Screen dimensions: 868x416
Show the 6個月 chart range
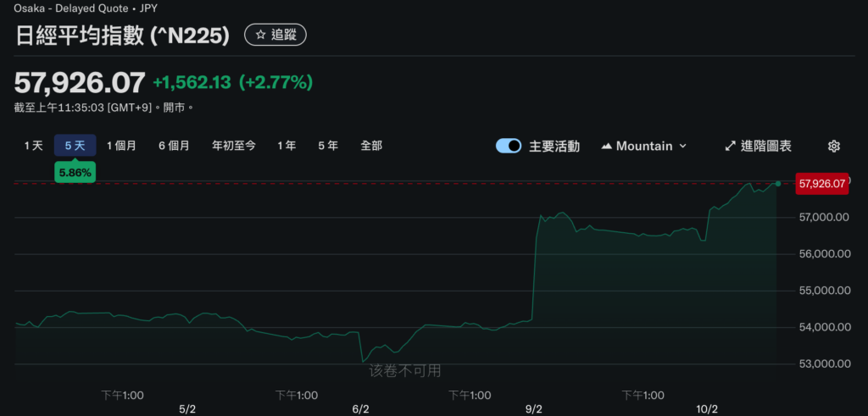pyautogui.click(x=174, y=146)
